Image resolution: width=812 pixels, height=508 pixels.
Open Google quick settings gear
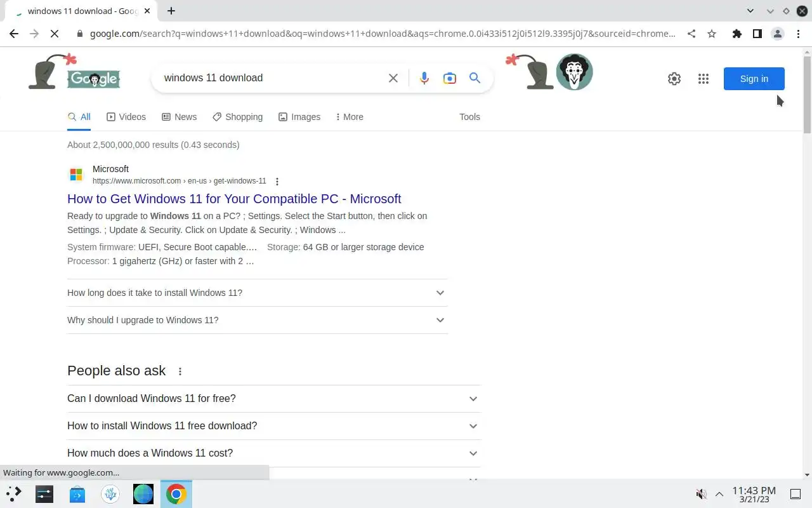[x=674, y=79]
